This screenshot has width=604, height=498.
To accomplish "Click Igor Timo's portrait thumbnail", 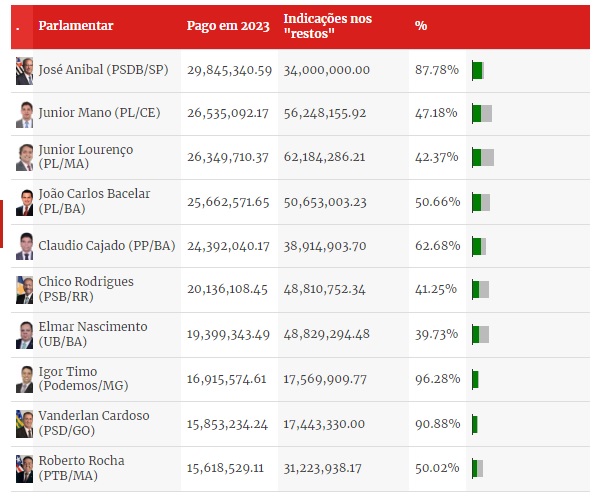I will click(x=24, y=380).
